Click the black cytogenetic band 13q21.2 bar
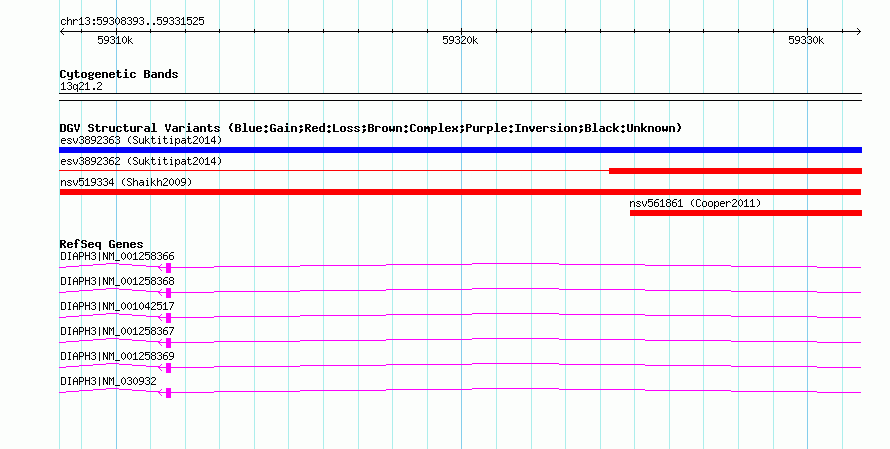 click(x=460, y=97)
